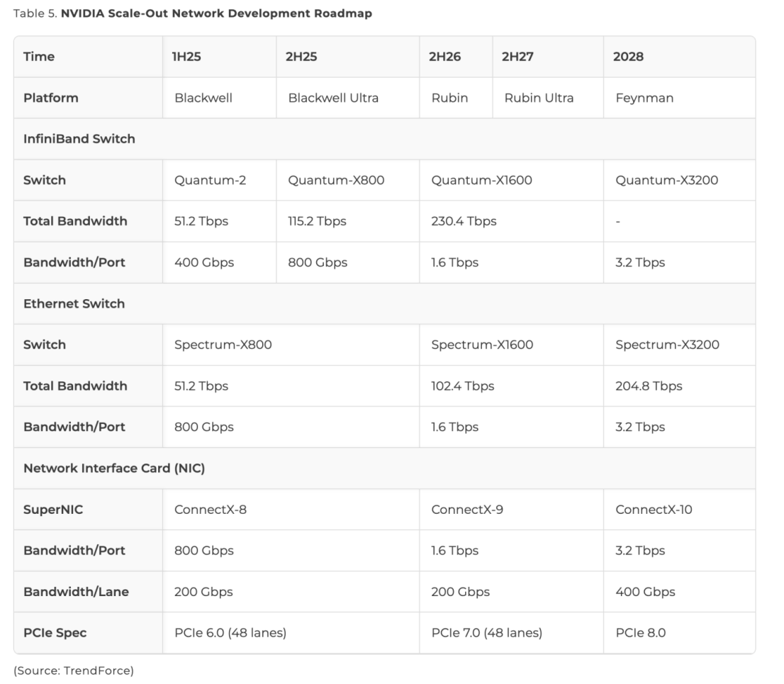Click the '(Source: TrendForce)' caption text
The height and width of the screenshot is (684, 784).
tap(74, 671)
